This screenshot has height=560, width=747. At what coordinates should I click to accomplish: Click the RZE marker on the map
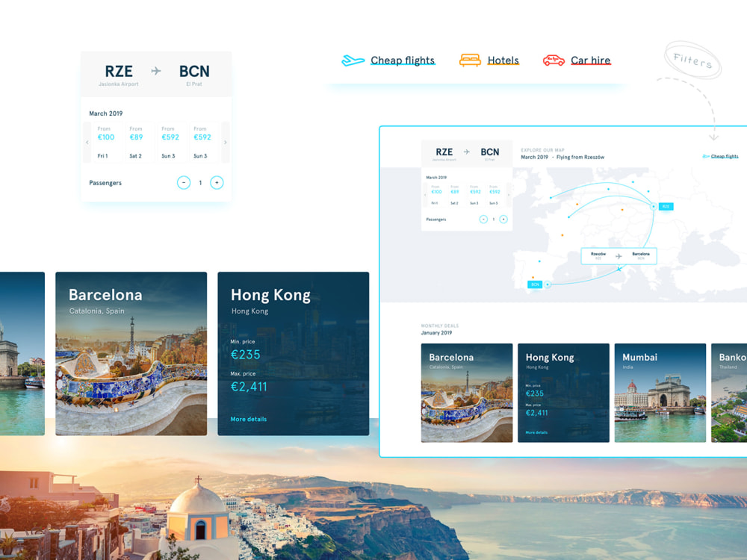pos(666,206)
